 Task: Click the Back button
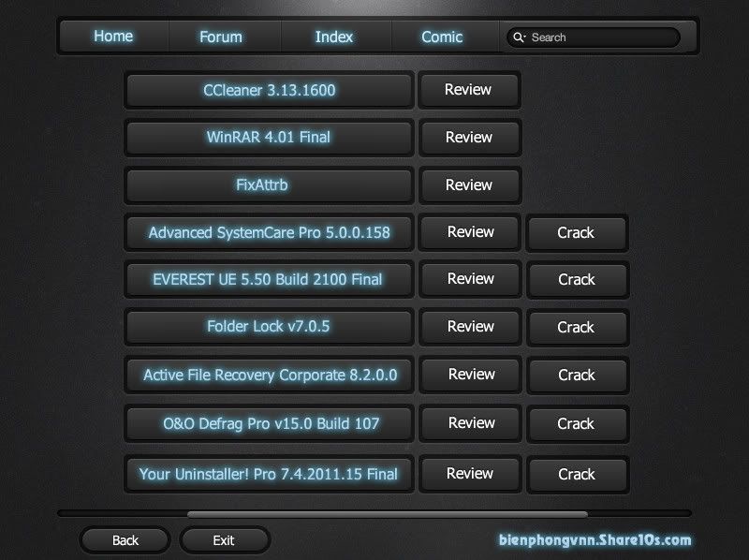click(125, 540)
